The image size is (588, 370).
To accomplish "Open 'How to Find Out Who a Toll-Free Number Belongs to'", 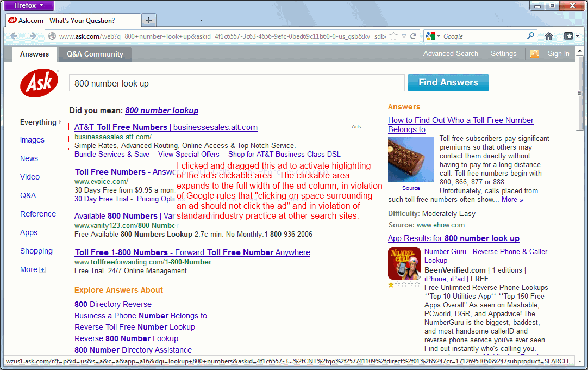I will click(x=460, y=125).
